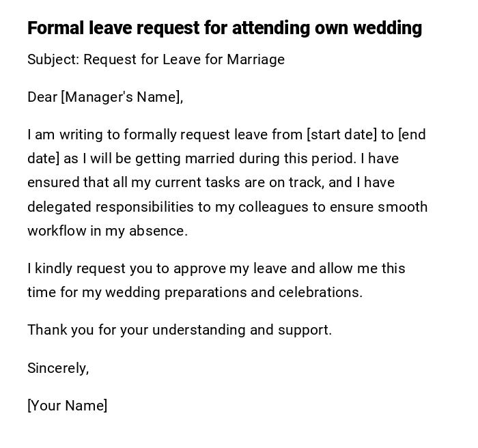478x448 pixels.
Task: Click the word "Marriage" in the subject line
Action: tap(255, 59)
